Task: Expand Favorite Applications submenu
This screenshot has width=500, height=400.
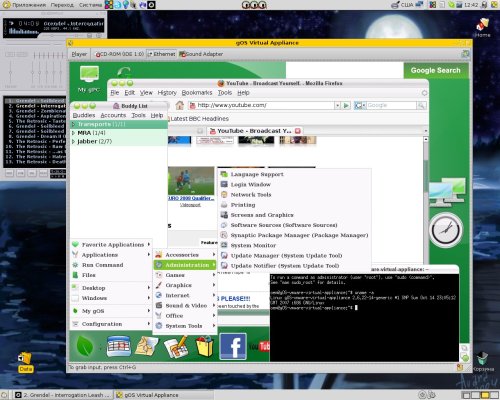Action: point(111,245)
